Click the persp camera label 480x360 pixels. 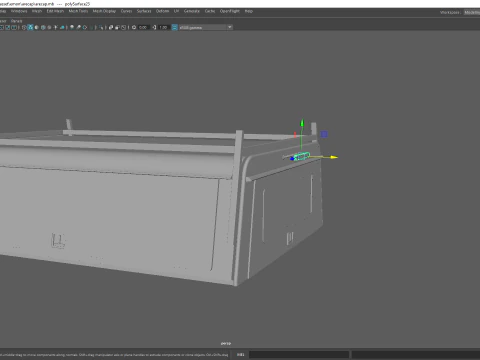click(x=226, y=343)
